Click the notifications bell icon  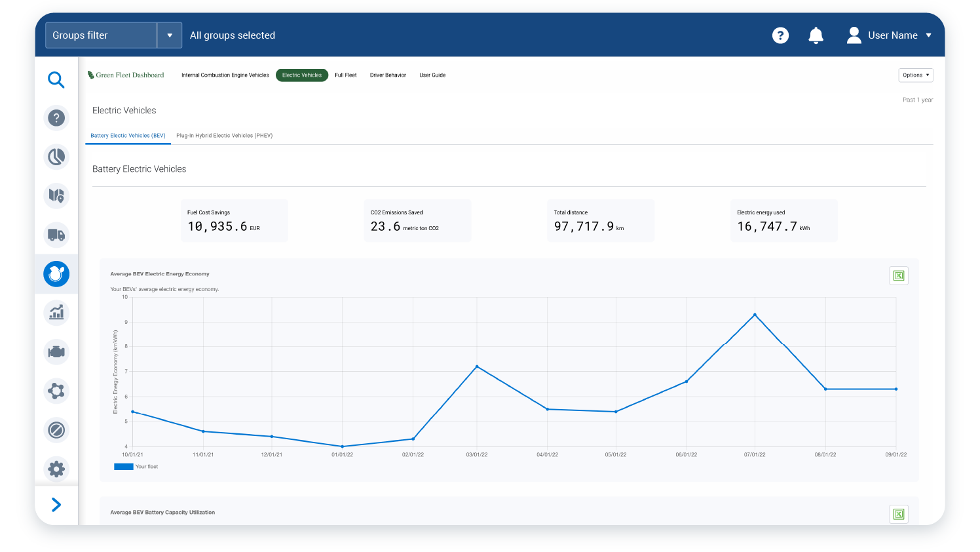(x=816, y=35)
